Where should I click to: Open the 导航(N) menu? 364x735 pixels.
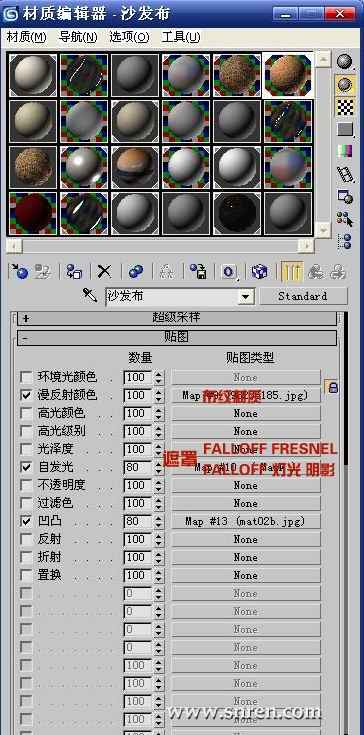point(78,37)
